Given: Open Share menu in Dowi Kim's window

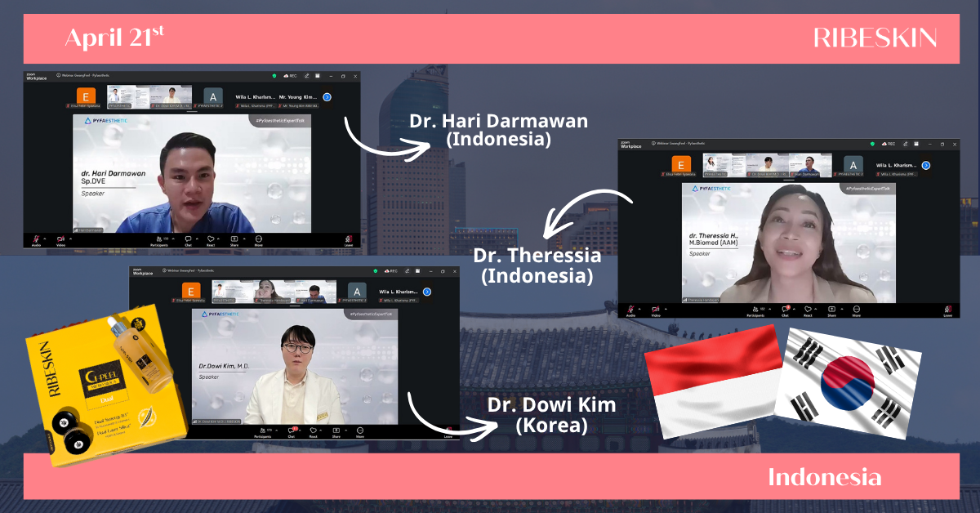Looking at the screenshot, I should (x=336, y=432).
